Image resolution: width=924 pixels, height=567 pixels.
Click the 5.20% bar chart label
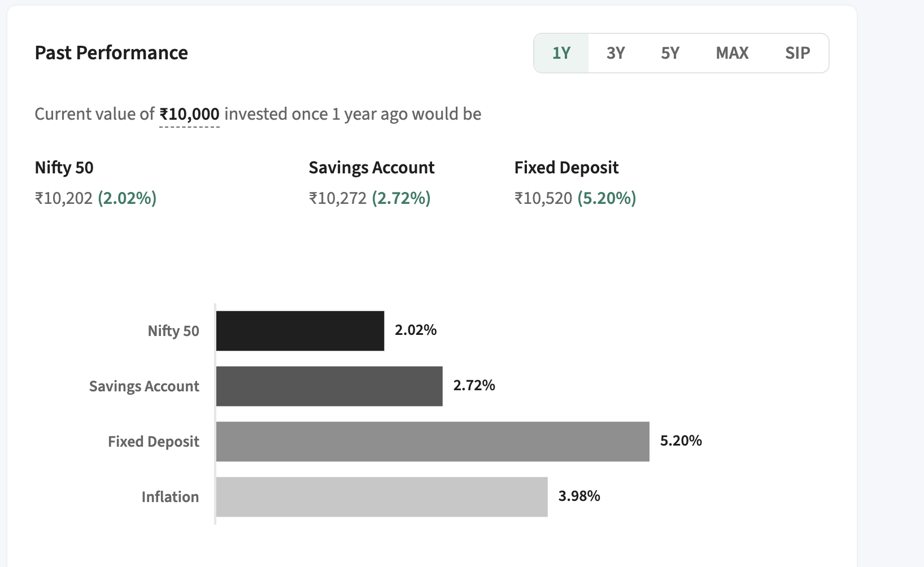click(681, 441)
